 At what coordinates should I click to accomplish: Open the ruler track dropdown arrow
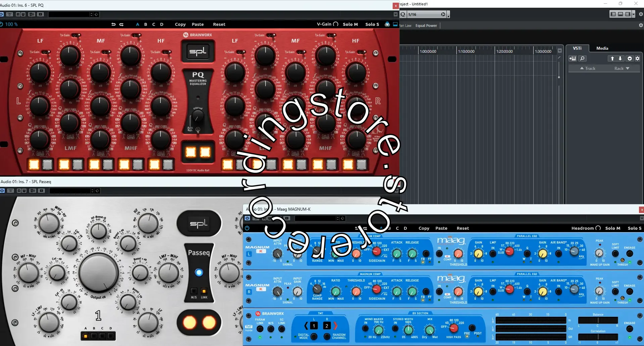click(559, 51)
